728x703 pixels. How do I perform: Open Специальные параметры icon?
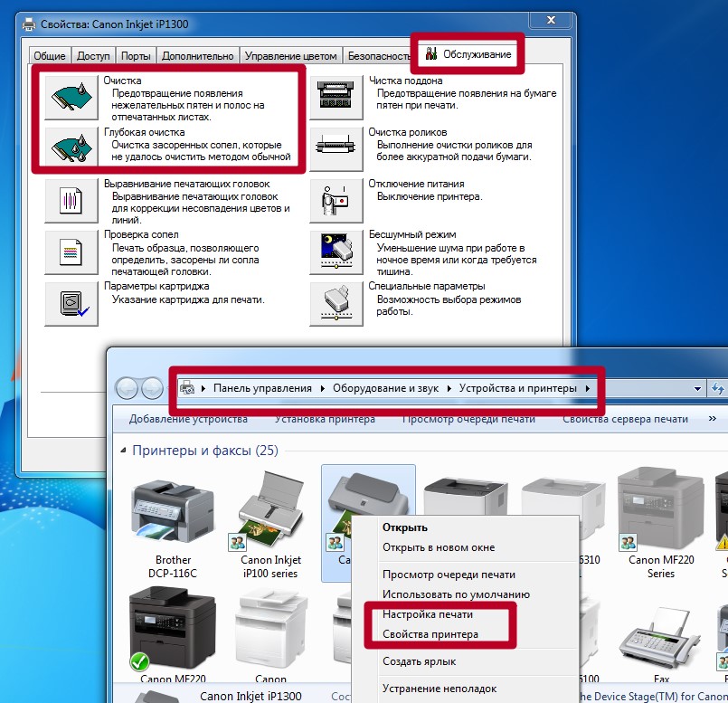(336, 302)
